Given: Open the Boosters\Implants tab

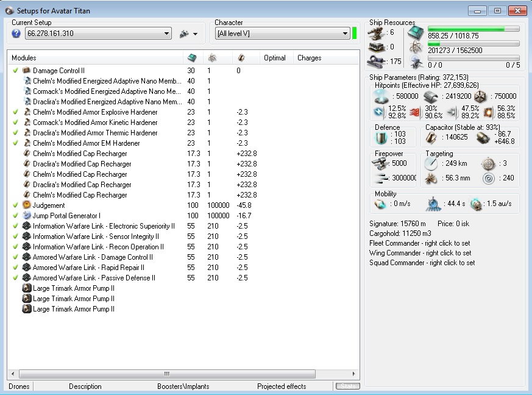Looking at the screenshot, I should click(x=183, y=386).
